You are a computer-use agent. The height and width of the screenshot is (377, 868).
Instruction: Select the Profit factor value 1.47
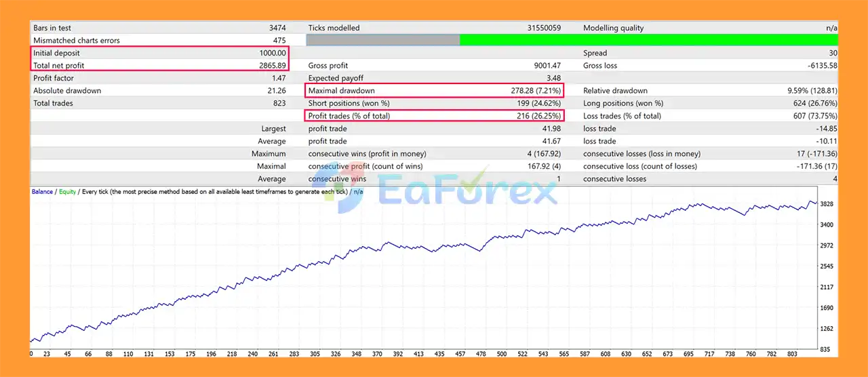pyautogui.click(x=278, y=78)
